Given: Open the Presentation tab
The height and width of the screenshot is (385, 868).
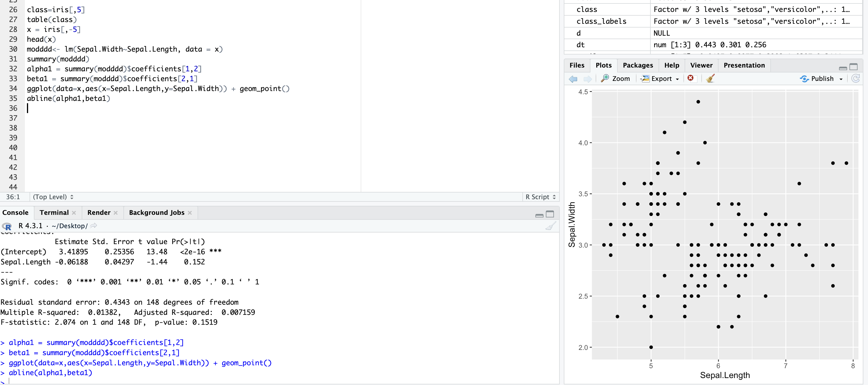Looking at the screenshot, I should click(x=744, y=65).
